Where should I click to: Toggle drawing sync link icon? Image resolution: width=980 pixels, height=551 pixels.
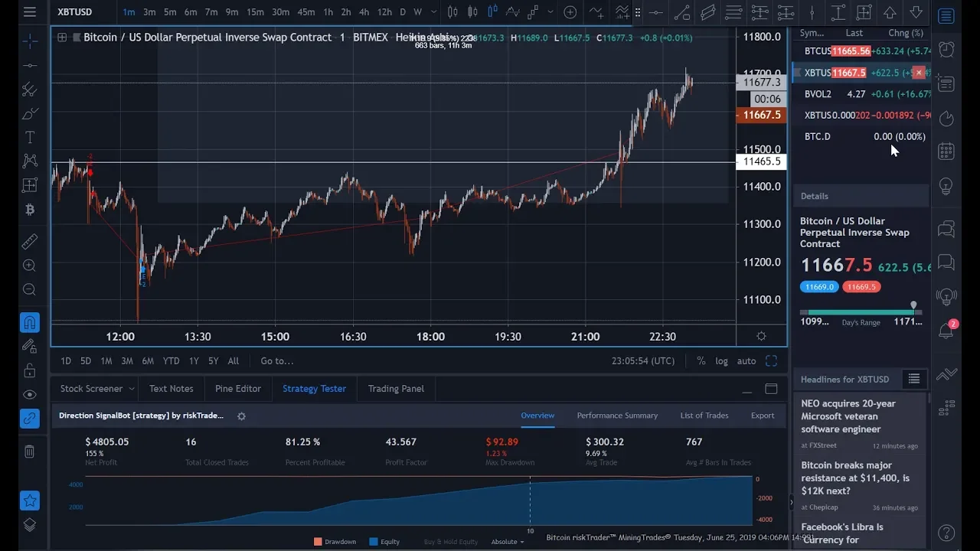click(x=29, y=419)
